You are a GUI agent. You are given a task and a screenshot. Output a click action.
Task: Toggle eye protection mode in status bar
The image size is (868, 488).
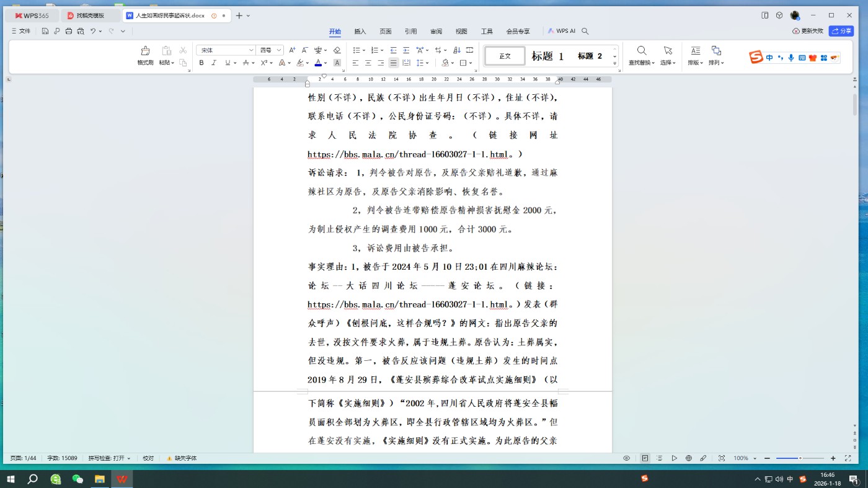click(626, 458)
